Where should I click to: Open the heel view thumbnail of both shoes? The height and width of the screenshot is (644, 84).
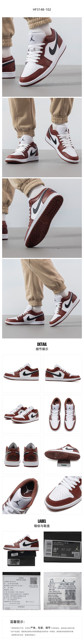[22, 454]
